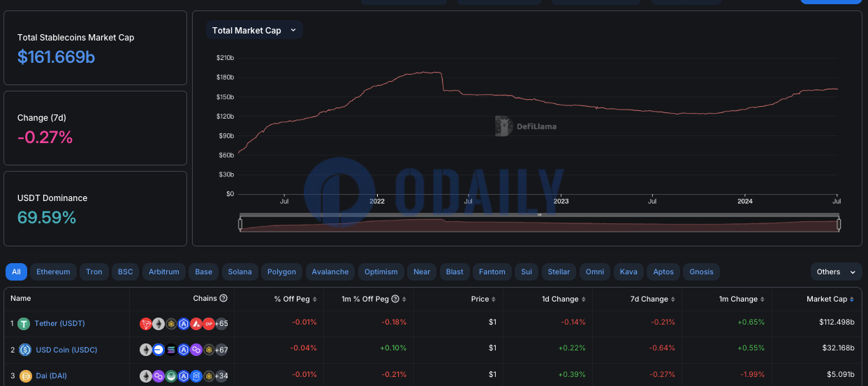Click the Chains column help icon

coord(223,299)
